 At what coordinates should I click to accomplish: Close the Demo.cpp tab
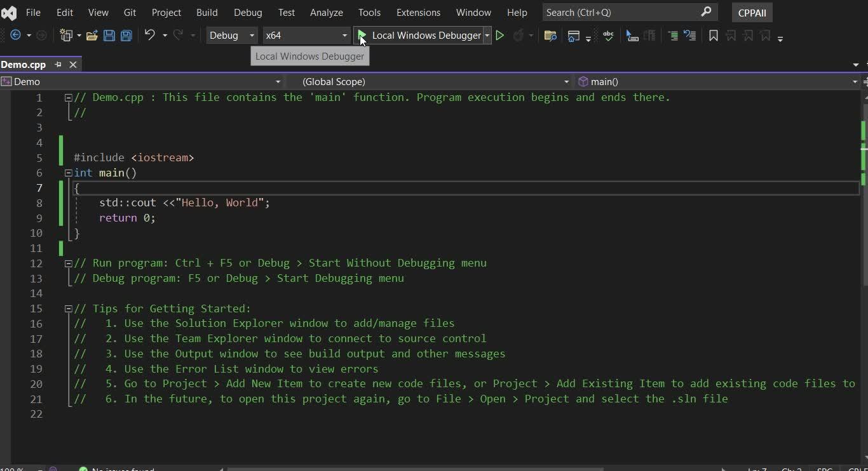point(73,64)
